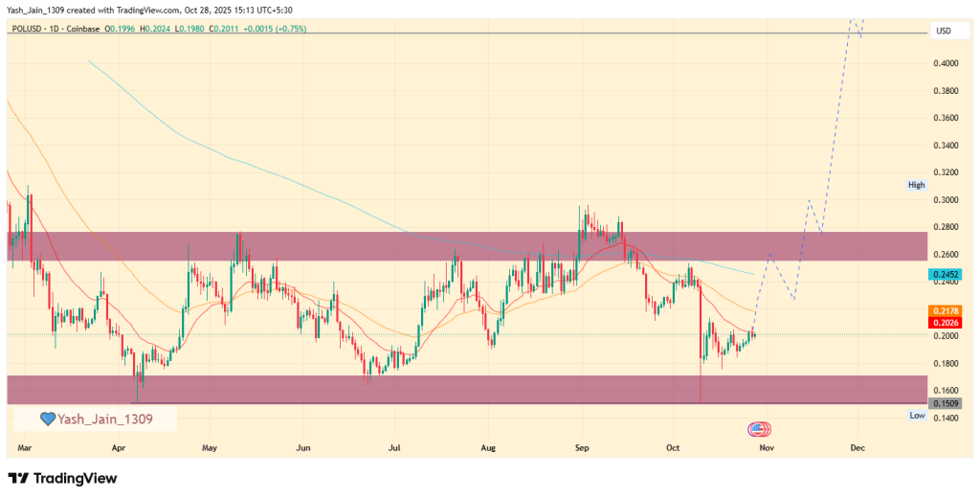Click the TradingView logo at the bottom
Image resolution: width=980 pixels, height=499 pixels.
coord(62,478)
